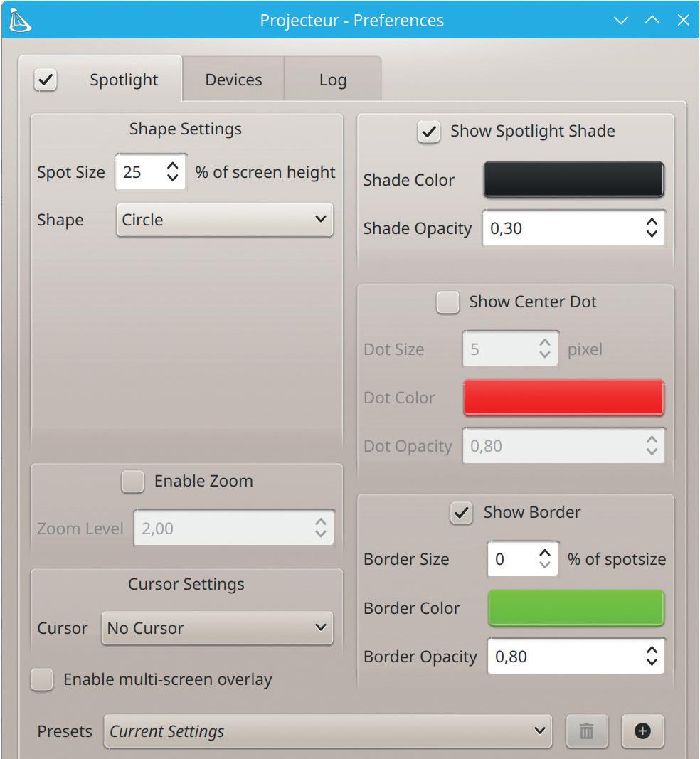Switch to the Devices tab
This screenshot has width=700, height=759.
pyautogui.click(x=233, y=80)
